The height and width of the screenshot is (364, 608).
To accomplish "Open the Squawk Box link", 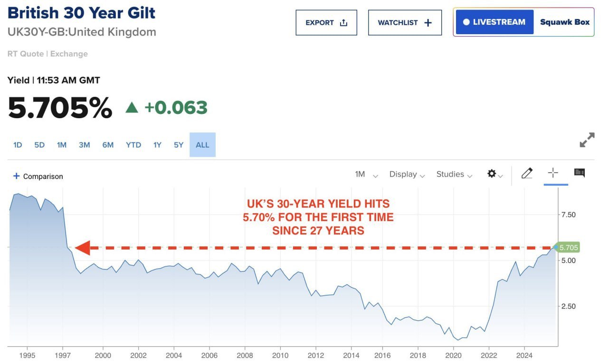I will [x=565, y=22].
